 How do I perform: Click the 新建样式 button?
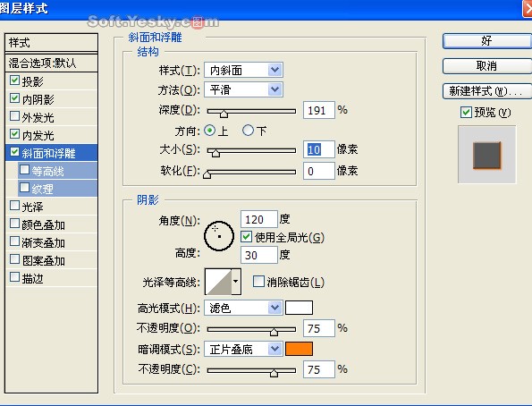pos(487,91)
